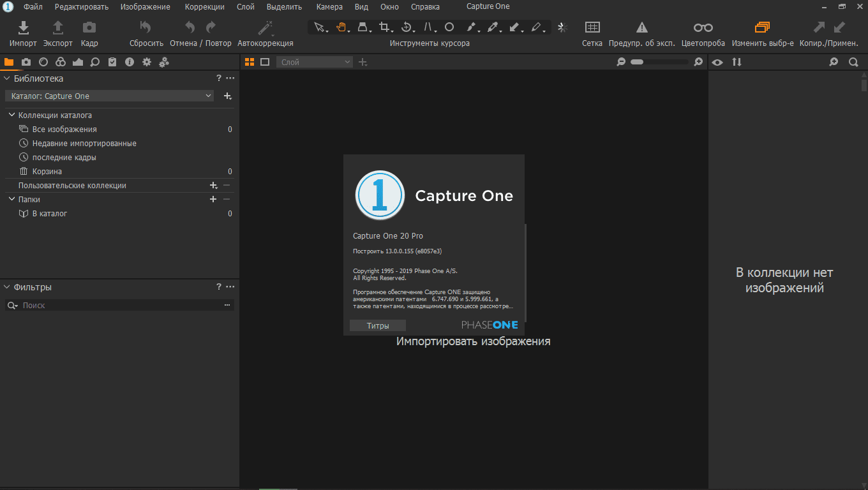Image resolution: width=868 pixels, height=490 pixels.
Task: Toggle the browser eye visibility icon
Action: click(x=718, y=62)
